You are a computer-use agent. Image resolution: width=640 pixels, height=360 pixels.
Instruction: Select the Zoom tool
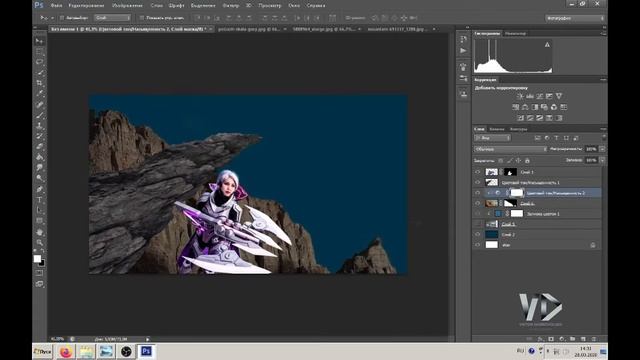pos(39,242)
